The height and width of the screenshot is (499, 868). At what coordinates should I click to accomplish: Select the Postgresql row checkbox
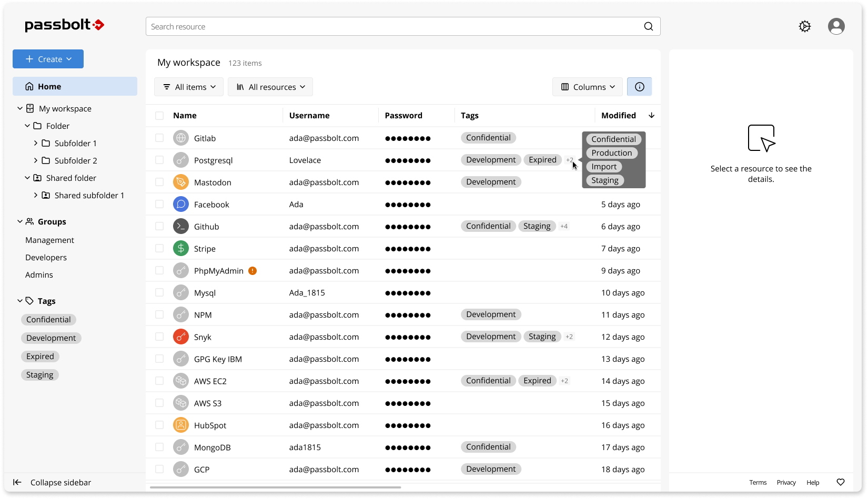(159, 160)
